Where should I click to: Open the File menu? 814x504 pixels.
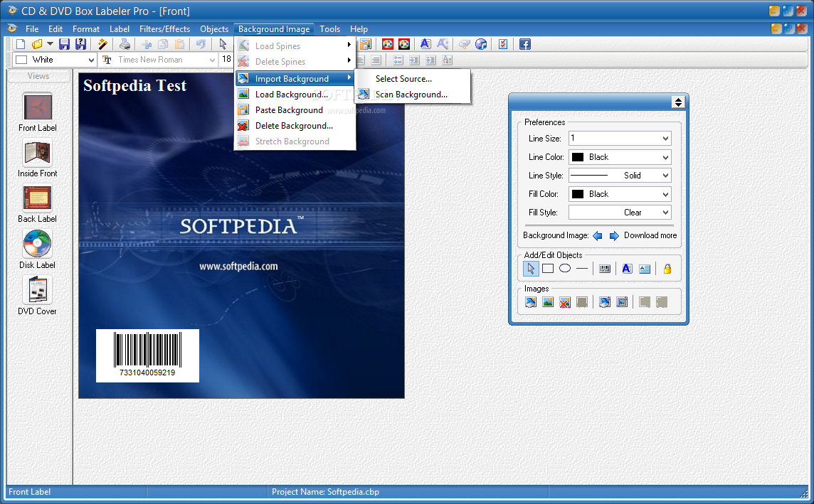pos(32,29)
